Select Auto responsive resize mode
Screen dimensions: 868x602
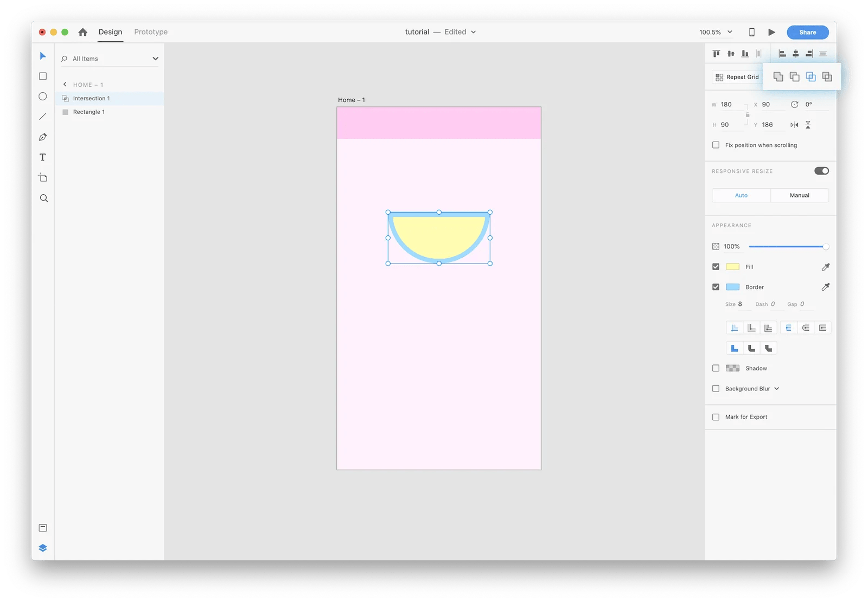pos(741,195)
